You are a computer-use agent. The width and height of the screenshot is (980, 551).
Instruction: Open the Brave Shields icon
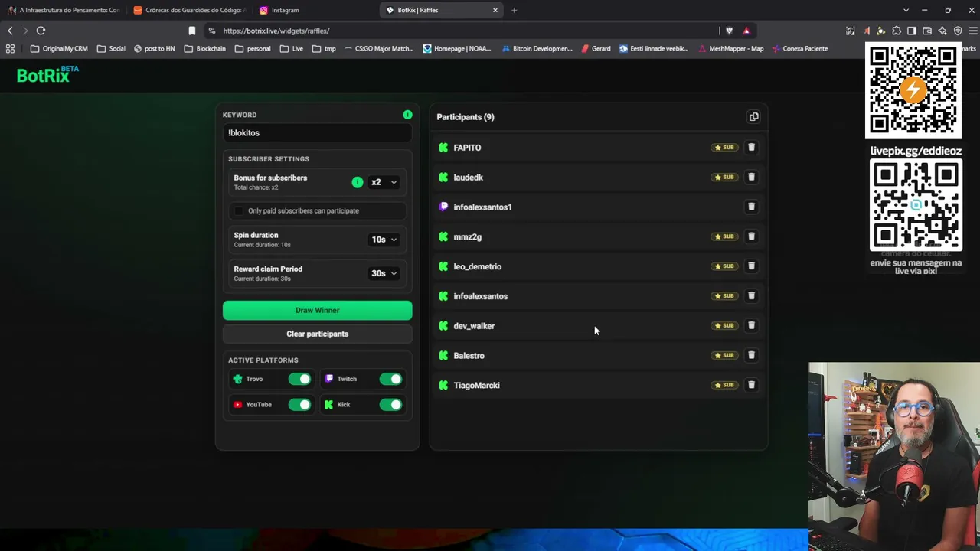tap(729, 31)
